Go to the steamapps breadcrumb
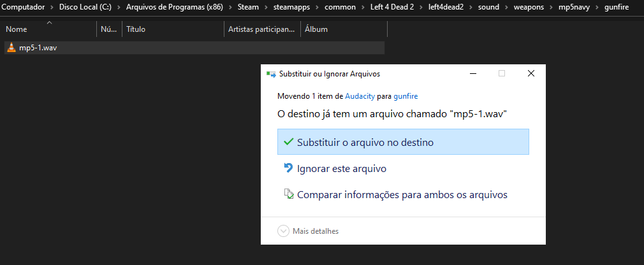The height and width of the screenshot is (265, 644). (291, 7)
